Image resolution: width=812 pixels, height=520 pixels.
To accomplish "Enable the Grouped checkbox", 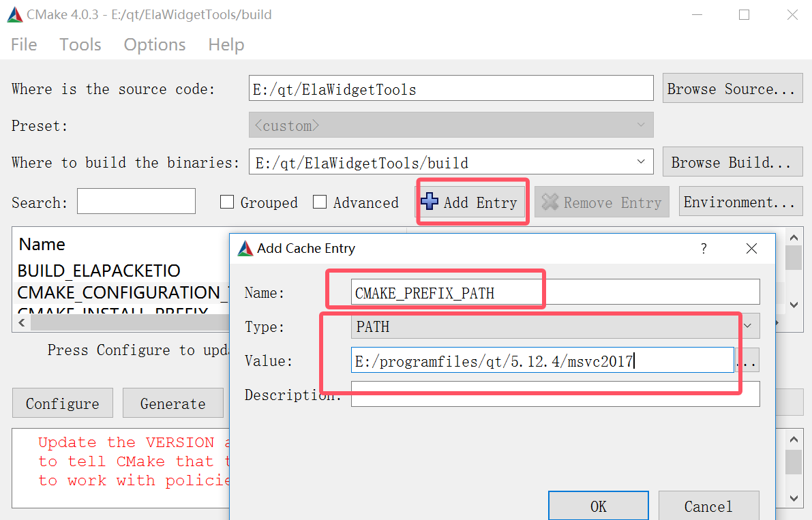I will [227, 202].
